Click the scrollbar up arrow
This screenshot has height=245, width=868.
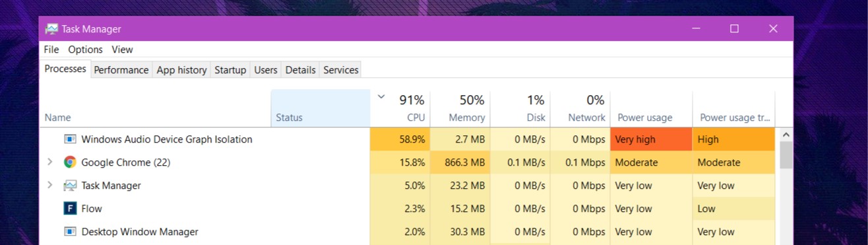(786, 135)
